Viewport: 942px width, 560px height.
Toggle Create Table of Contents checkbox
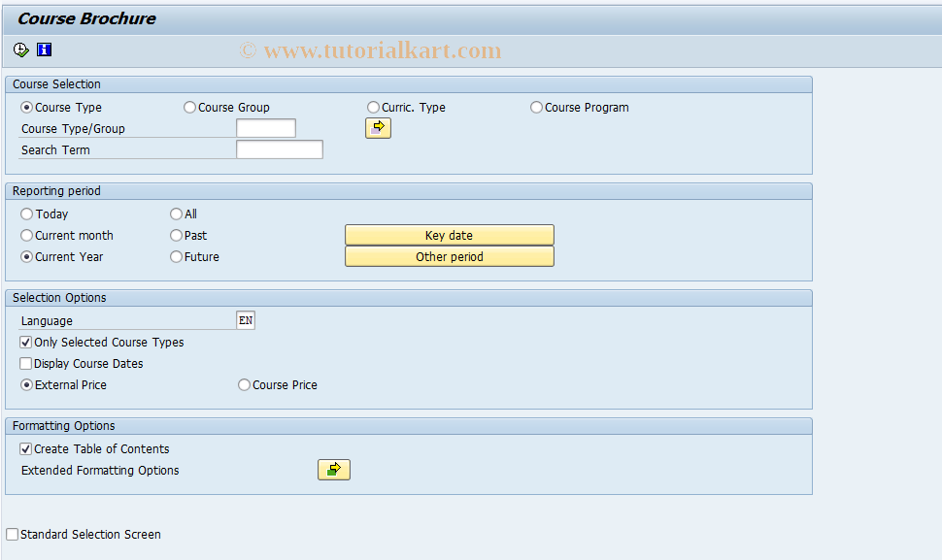point(26,449)
